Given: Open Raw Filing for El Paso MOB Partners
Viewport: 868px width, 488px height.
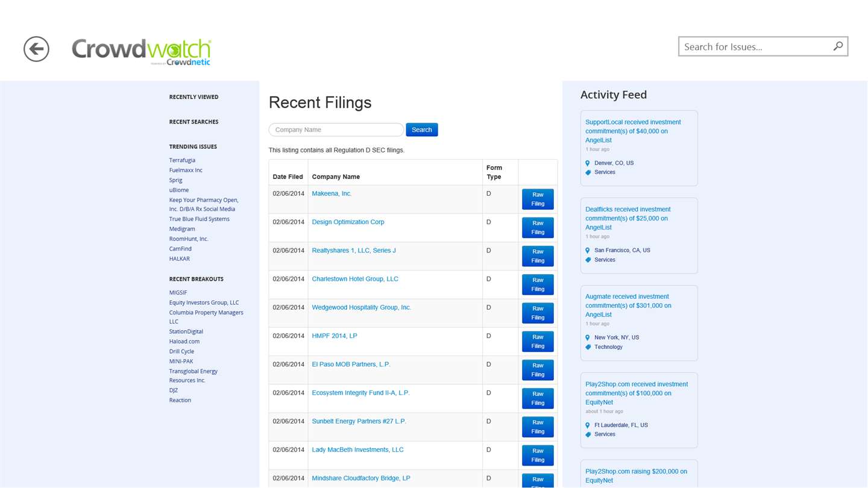Looking at the screenshot, I should (x=538, y=369).
